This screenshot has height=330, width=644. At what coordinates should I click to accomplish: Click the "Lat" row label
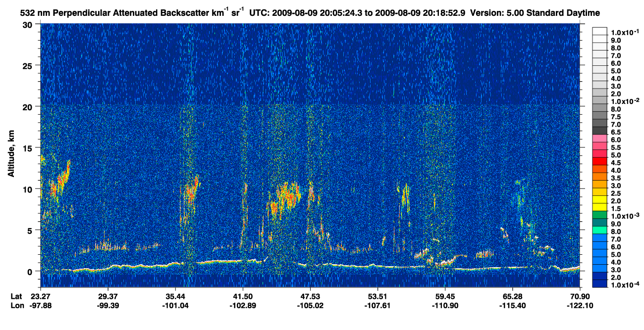16,296
